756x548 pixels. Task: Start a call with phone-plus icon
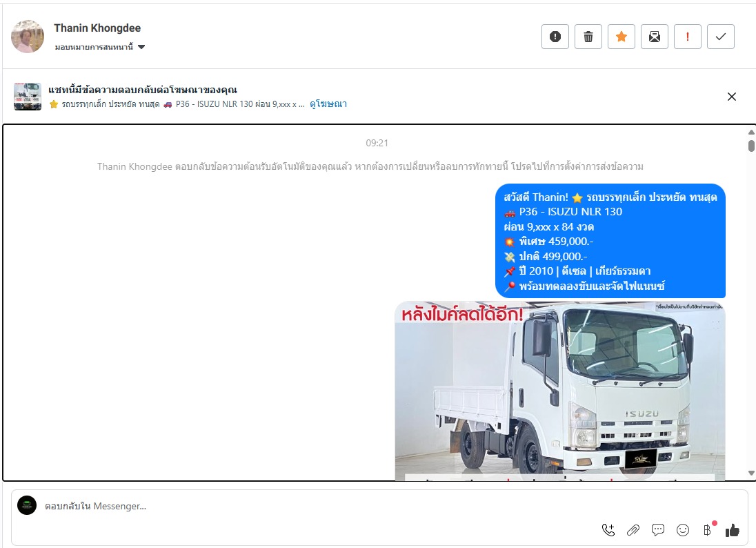click(608, 530)
